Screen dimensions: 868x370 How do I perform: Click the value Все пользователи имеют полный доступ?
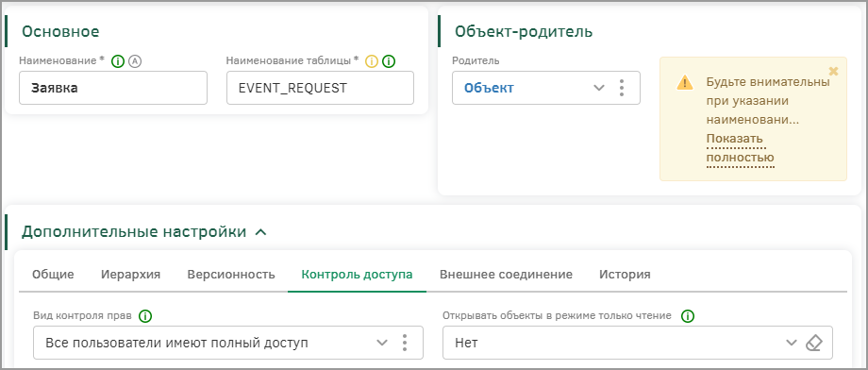[x=176, y=343]
